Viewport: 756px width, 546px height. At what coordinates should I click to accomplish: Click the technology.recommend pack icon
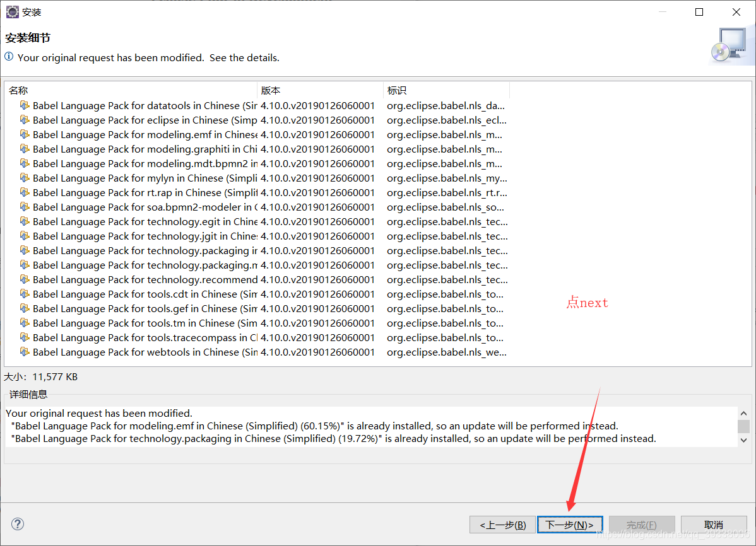pos(25,279)
